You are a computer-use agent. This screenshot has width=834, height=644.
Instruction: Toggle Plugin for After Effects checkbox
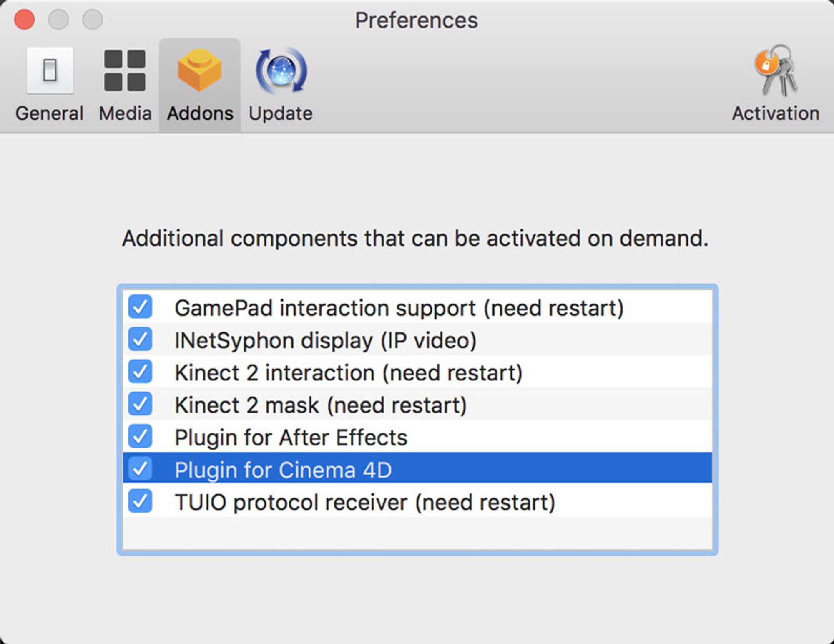[140, 436]
